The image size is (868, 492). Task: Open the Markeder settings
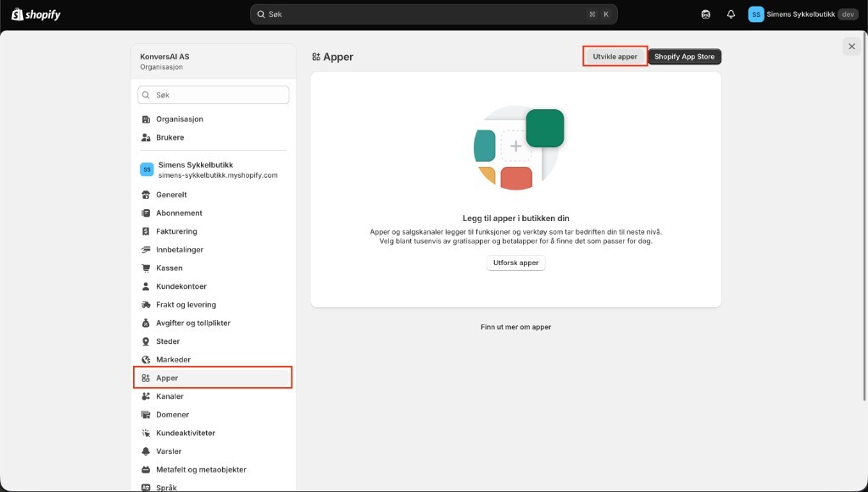point(213,359)
